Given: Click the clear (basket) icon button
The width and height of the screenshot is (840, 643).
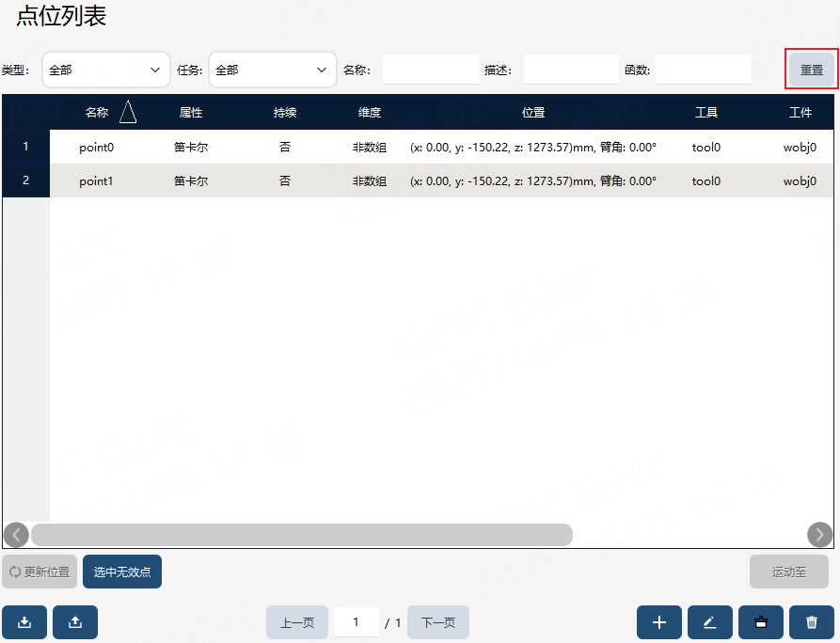Looking at the screenshot, I should (761, 622).
